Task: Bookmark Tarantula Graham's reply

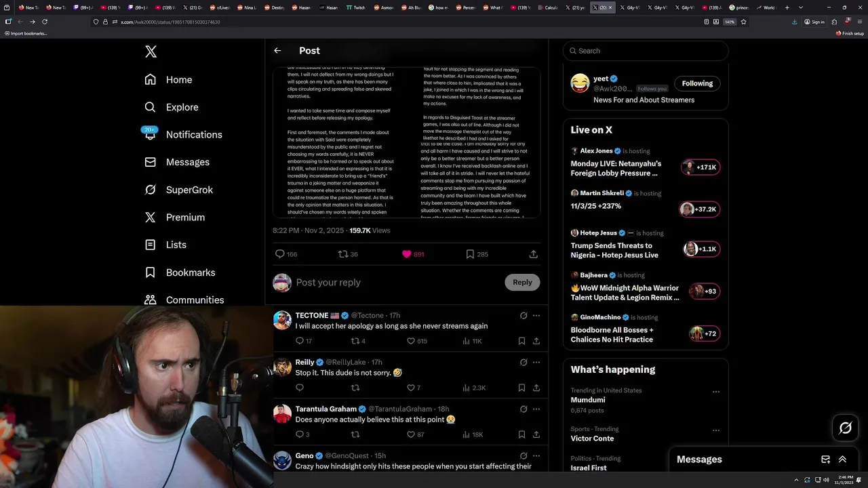Action: pos(521,434)
